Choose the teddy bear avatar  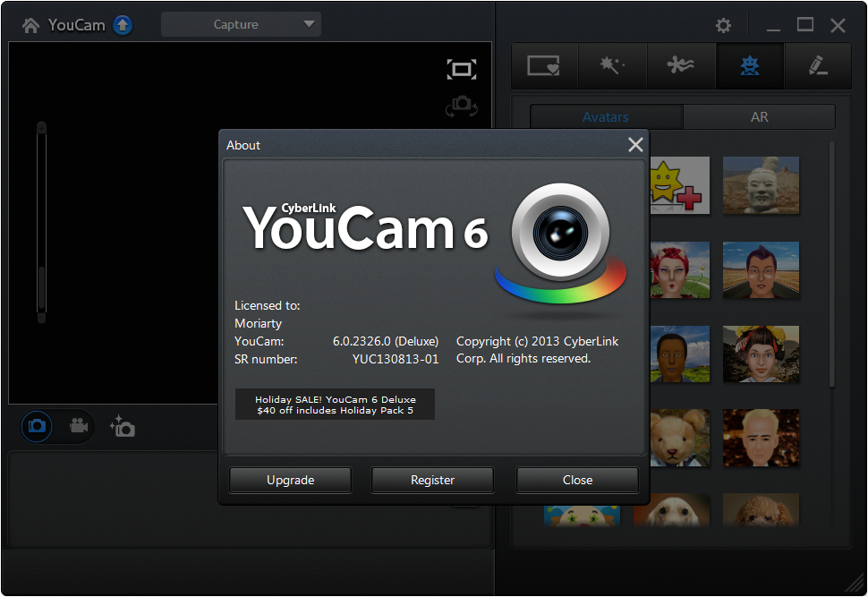(x=678, y=438)
